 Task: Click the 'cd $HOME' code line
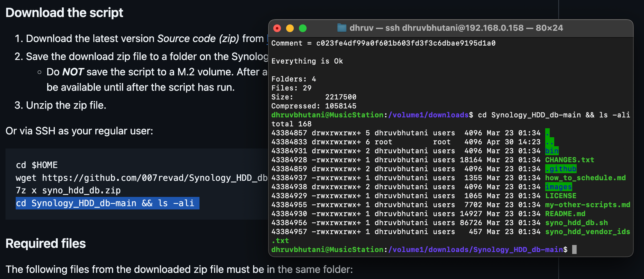point(37,165)
